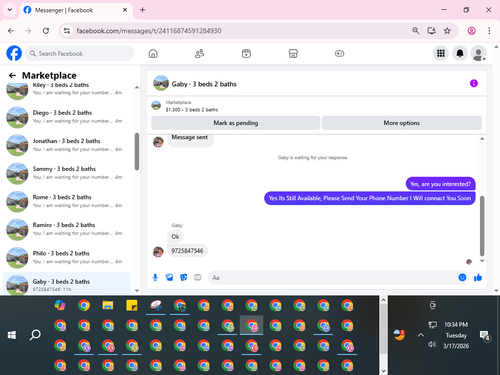Click the browser back button
500x375 pixels.
11,31
